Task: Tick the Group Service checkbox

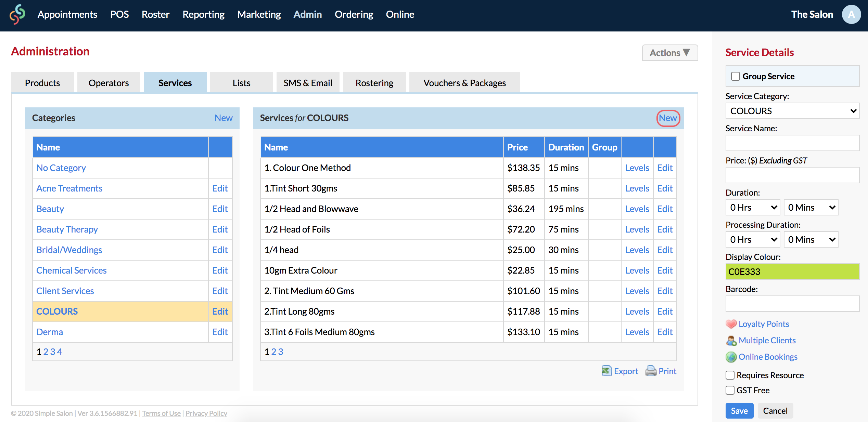Action: (735, 76)
